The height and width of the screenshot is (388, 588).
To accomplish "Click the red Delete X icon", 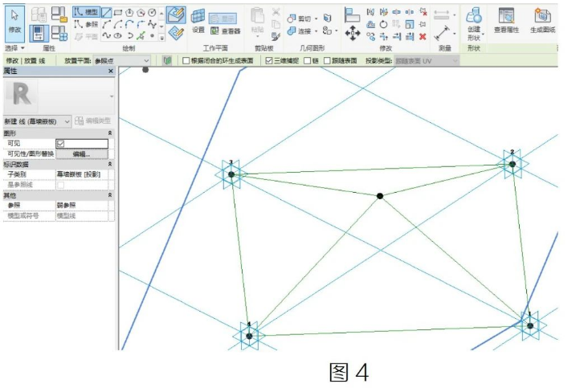I will pos(423,36).
